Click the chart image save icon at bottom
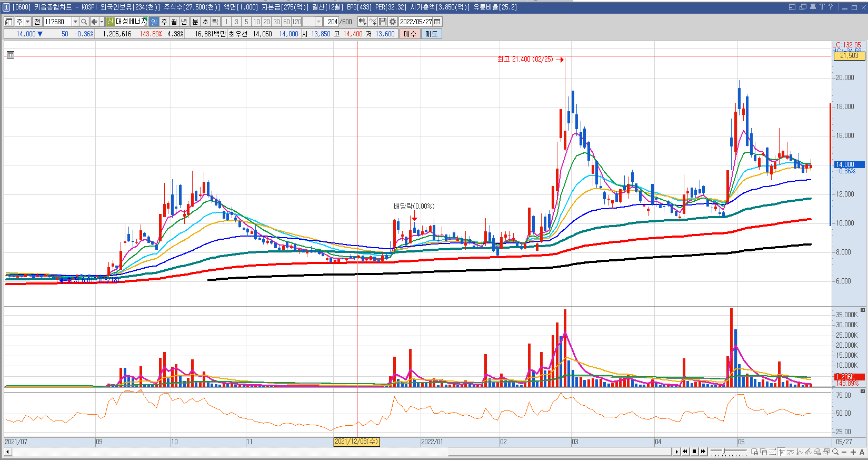The image size is (868, 460). [826, 452]
